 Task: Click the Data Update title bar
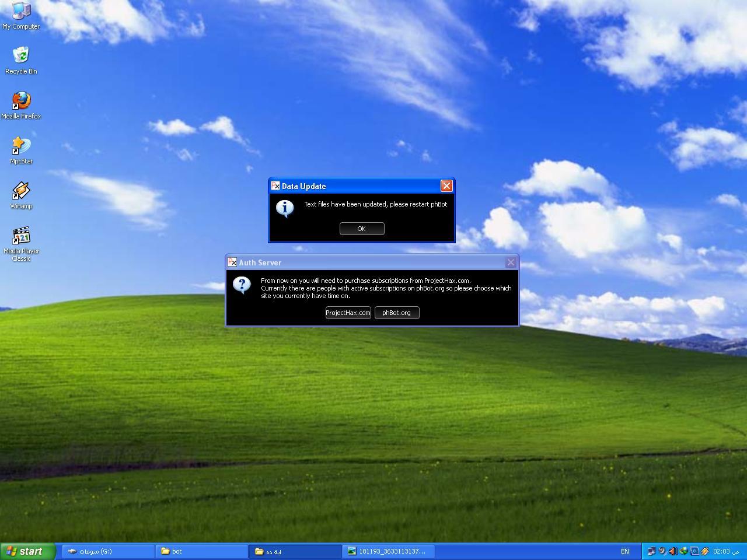coord(362,185)
